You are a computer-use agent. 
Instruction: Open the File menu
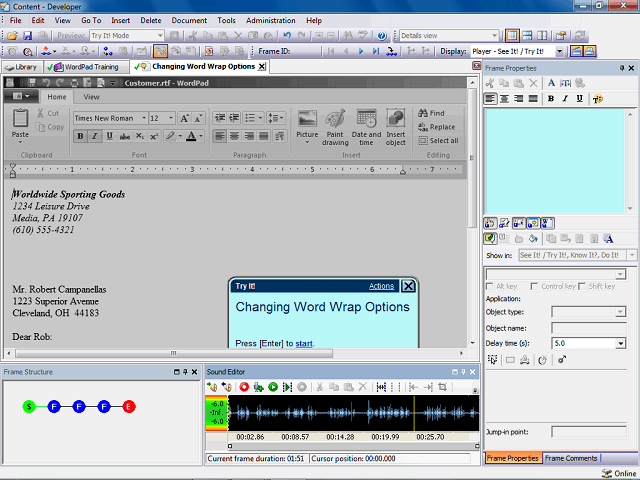16,20
